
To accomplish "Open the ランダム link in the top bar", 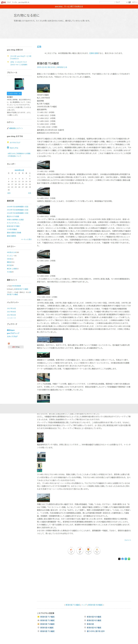I will [x=15, y=2].
